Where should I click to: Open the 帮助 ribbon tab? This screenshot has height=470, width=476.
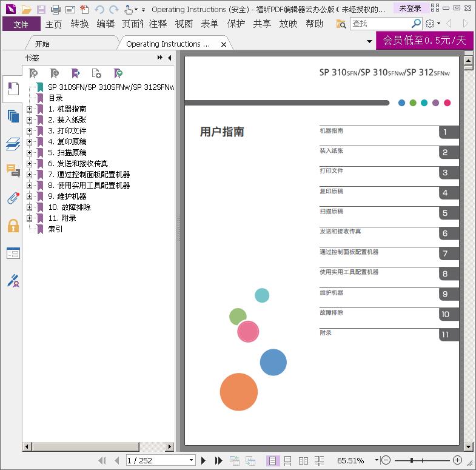click(x=315, y=24)
